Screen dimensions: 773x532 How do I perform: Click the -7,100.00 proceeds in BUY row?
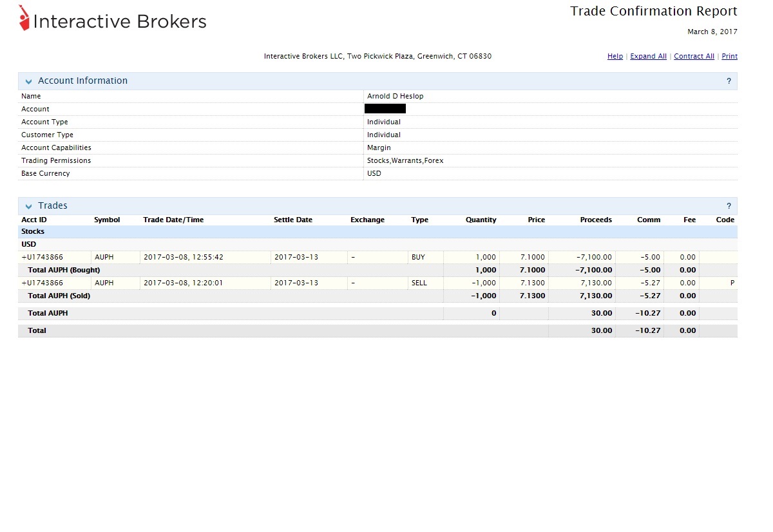pyautogui.click(x=593, y=257)
